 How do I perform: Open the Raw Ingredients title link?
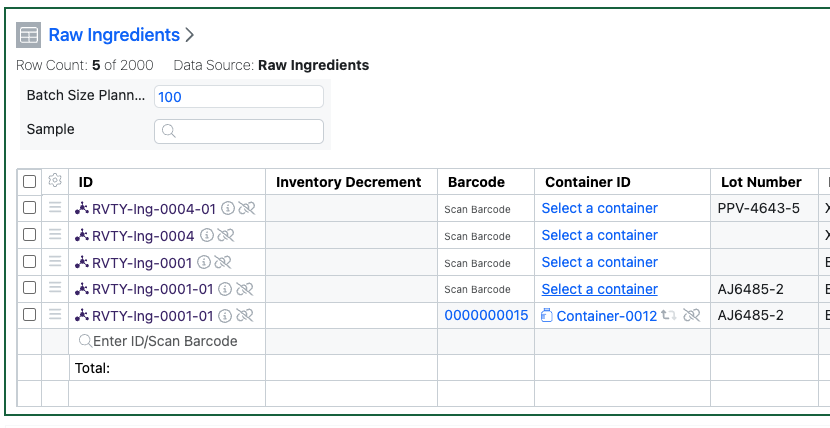tap(114, 35)
